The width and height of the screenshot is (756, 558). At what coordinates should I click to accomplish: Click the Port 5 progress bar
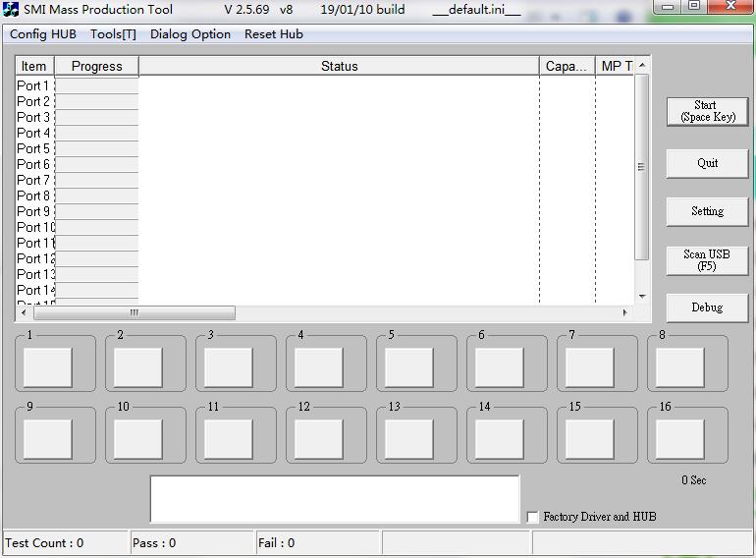pos(97,148)
